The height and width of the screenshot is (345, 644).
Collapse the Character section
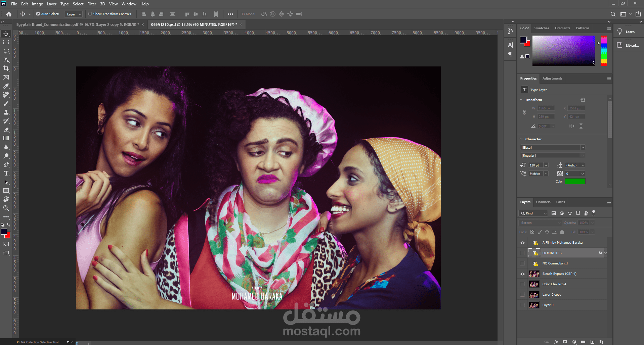[x=521, y=139]
